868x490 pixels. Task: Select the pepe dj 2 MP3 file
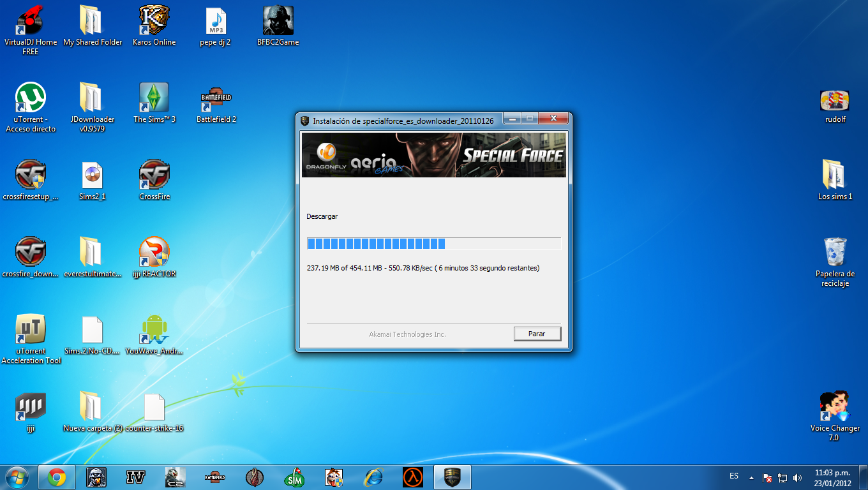pos(216,26)
